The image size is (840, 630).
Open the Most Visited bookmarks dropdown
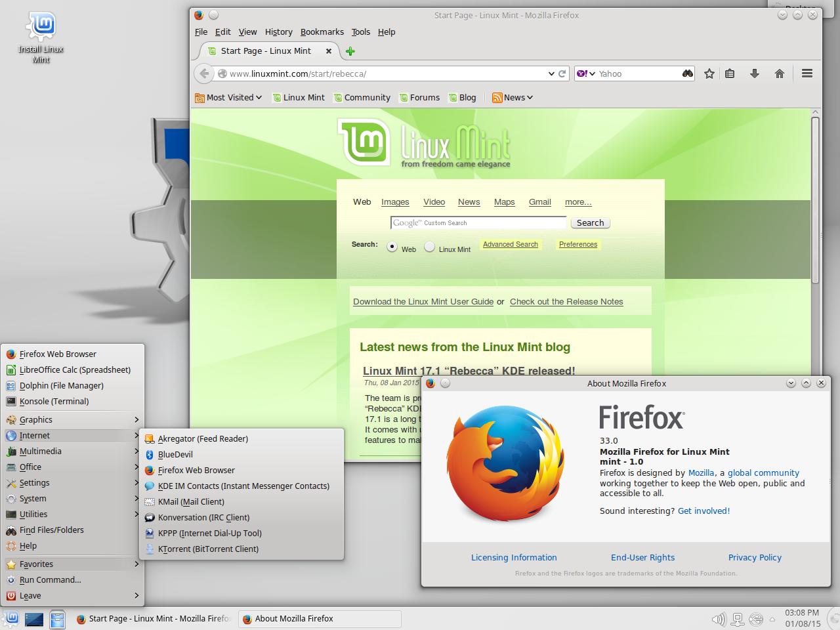coord(228,97)
